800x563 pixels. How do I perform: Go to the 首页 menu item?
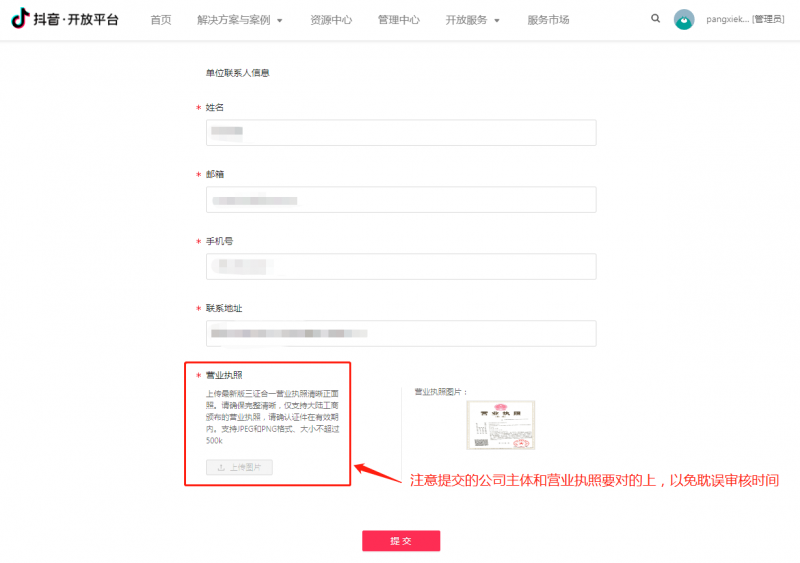[x=160, y=20]
